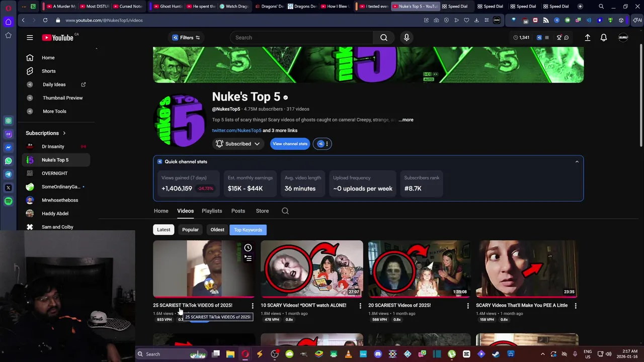Open Messenger in Opera sidebar
This screenshot has height=362, width=644.
8,147
